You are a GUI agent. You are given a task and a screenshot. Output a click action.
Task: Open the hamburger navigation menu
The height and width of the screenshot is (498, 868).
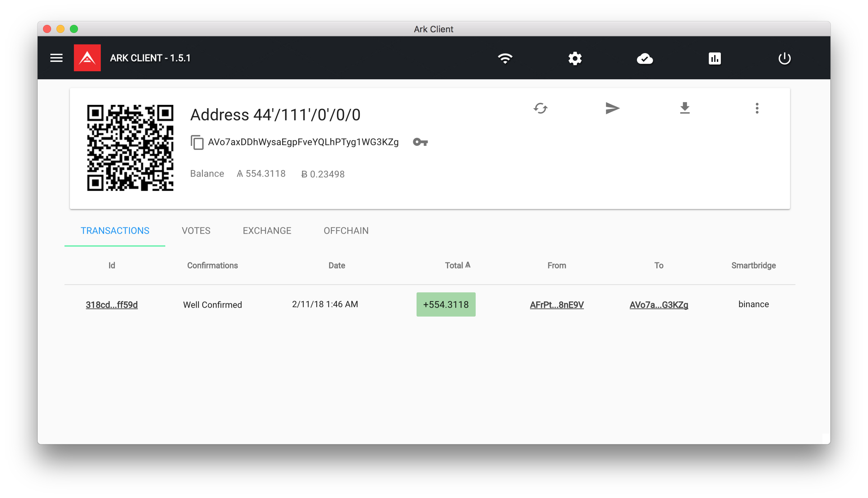56,58
